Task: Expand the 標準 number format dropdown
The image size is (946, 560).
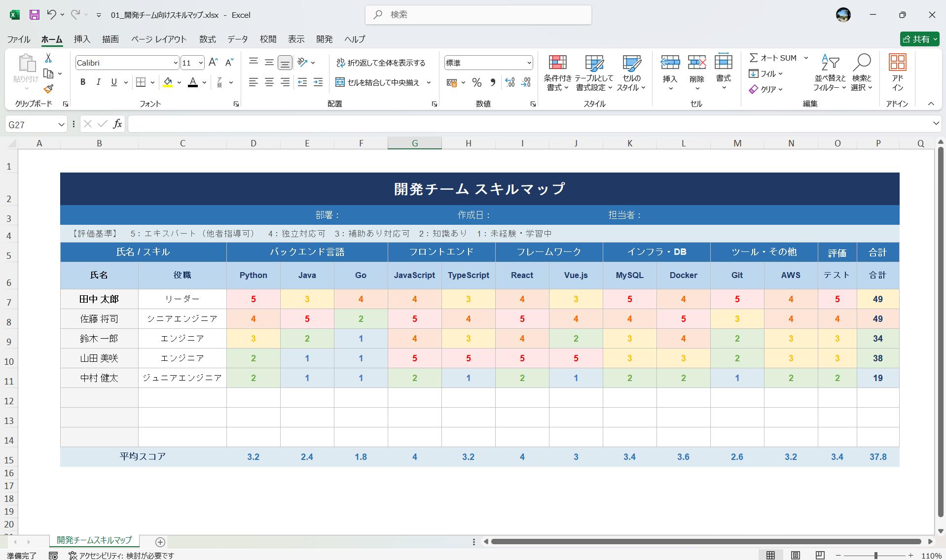Action: (529, 63)
